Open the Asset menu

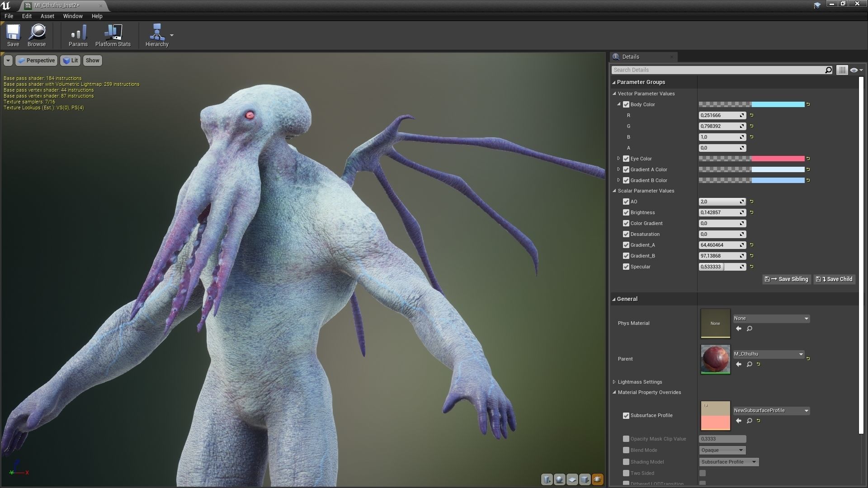pos(47,16)
